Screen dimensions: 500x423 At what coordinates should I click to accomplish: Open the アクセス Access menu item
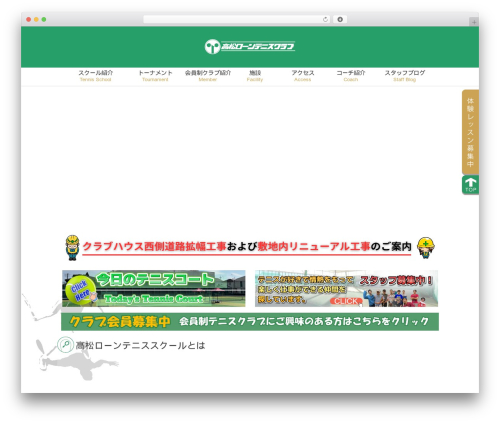(303, 76)
